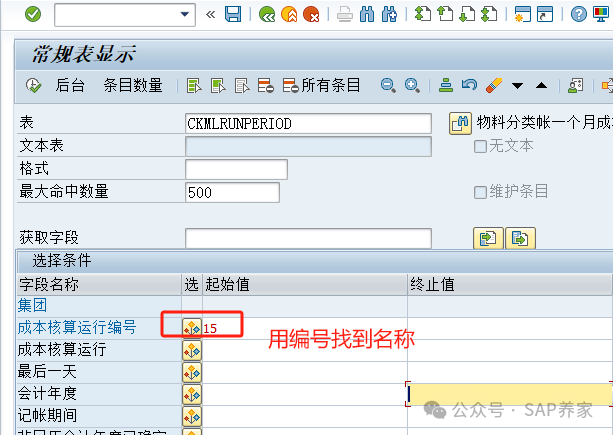Click the 获取字段 input field

(308, 238)
